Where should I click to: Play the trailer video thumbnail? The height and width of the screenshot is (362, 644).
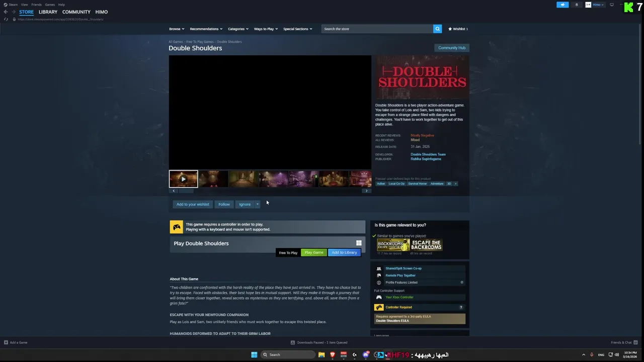click(x=183, y=179)
